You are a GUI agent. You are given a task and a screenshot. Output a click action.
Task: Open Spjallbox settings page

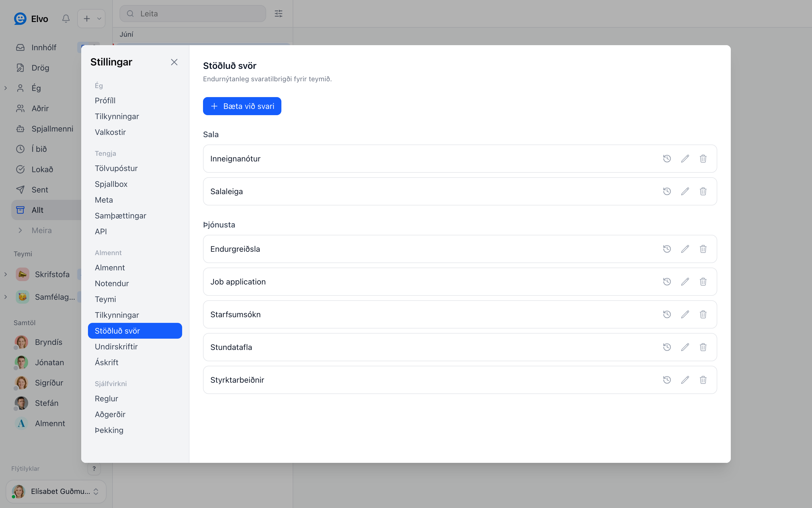135,184
